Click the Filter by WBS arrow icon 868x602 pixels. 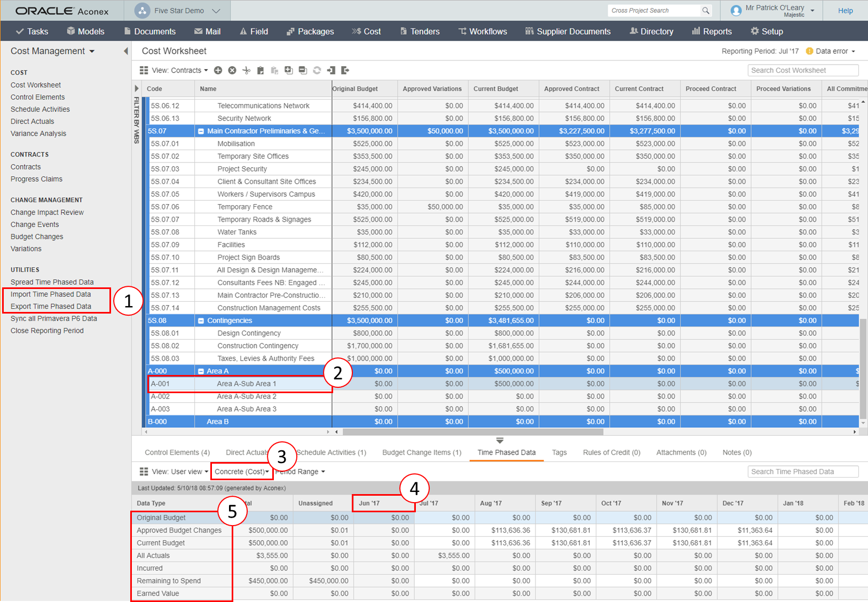click(x=137, y=89)
